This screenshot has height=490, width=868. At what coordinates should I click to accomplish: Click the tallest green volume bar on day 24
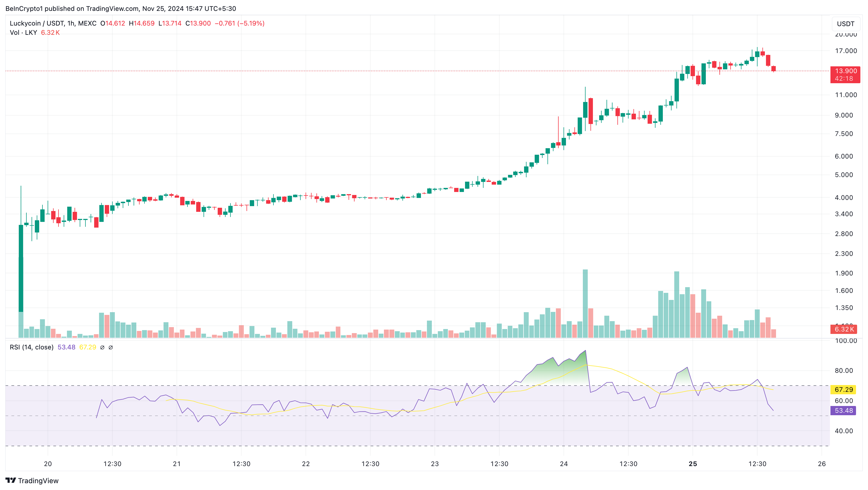click(585, 303)
